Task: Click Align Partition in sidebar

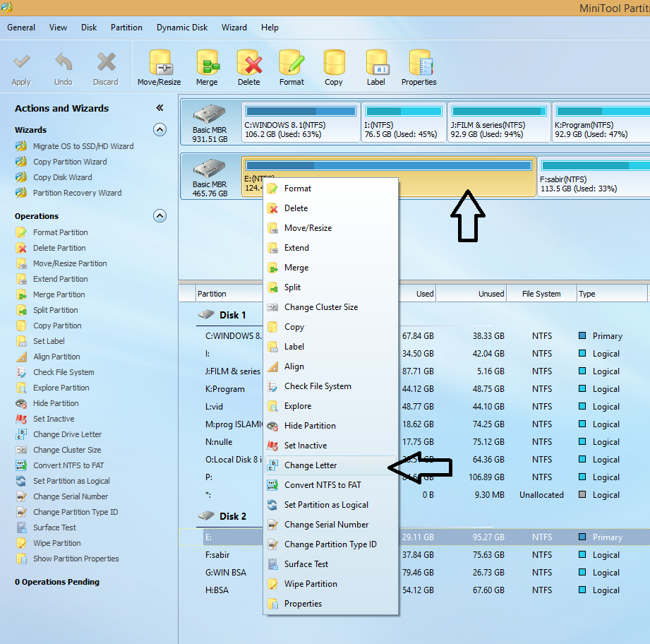Action: (x=48, y=357)
